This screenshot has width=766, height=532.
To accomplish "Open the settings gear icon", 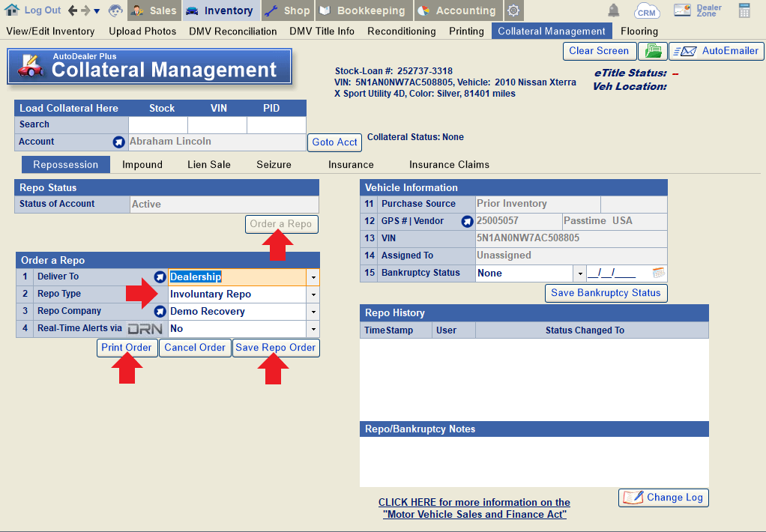I will click(513, 10).
